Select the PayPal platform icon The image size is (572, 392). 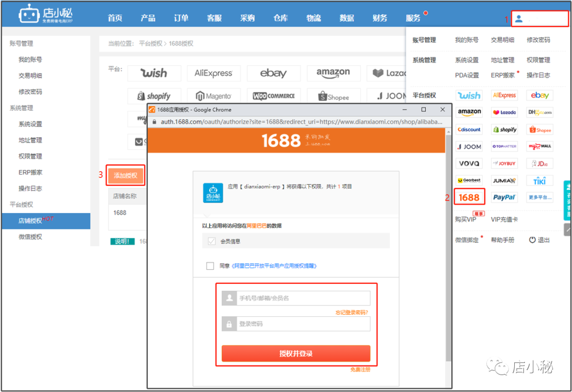point(504,197)
